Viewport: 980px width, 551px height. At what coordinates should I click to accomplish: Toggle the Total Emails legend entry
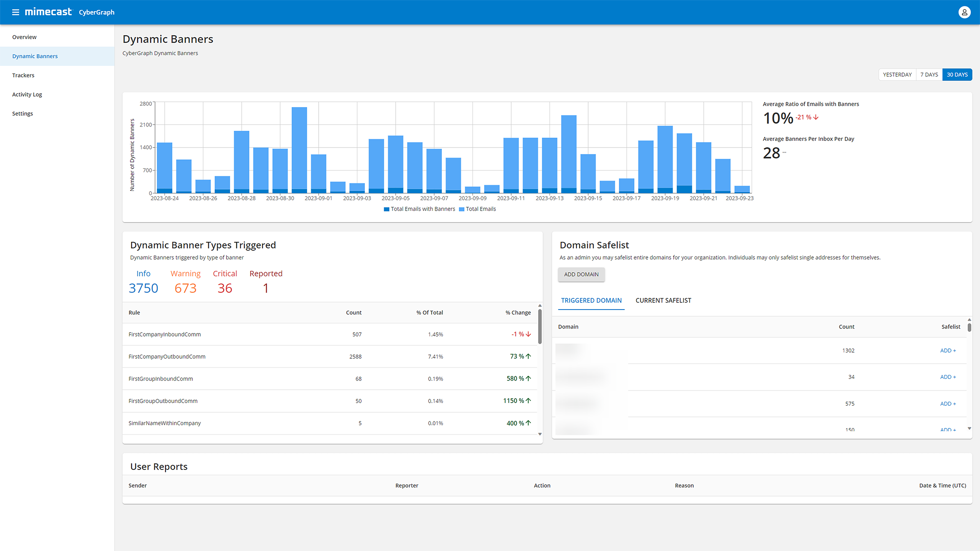477,209
